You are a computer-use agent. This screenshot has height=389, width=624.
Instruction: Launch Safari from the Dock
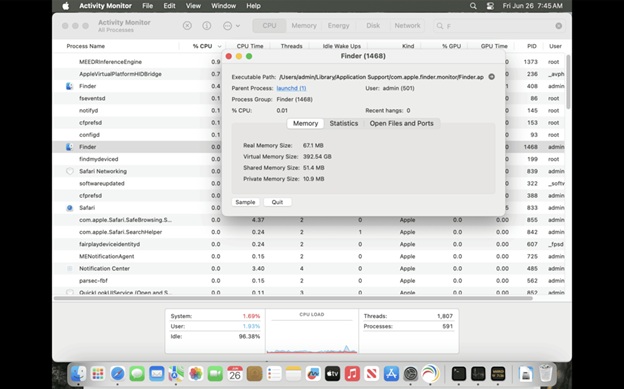(x=117, y=374)
